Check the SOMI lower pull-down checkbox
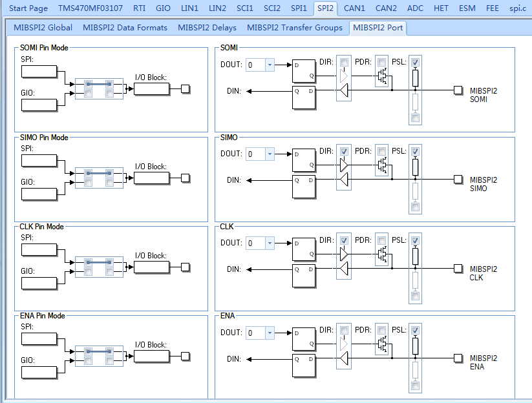Image resolution: width=532 pixels, height=403 pixels. [415, 118]
